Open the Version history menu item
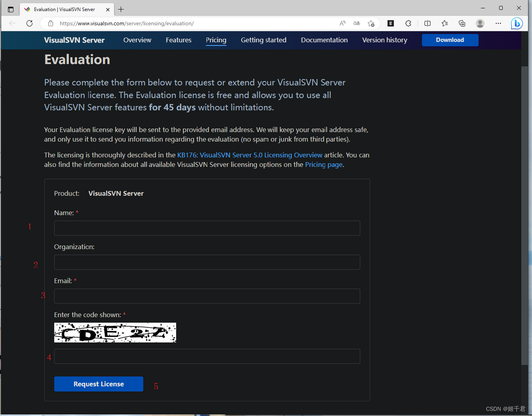 385,40
